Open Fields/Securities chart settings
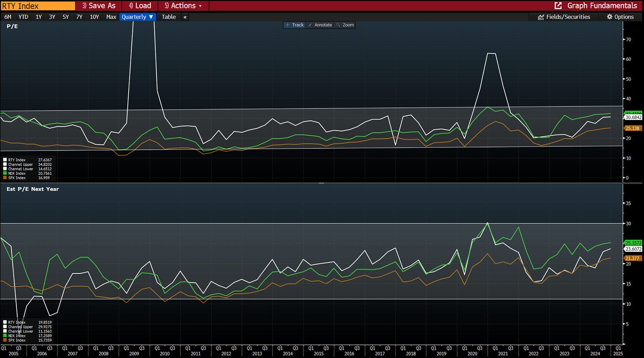Image resolution: width=644 pixels, height=358 pixels. [x=564, y=17]
